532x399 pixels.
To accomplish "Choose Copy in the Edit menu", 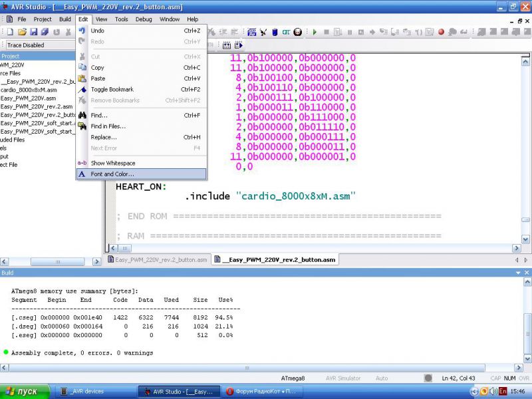I will point(142,68).
